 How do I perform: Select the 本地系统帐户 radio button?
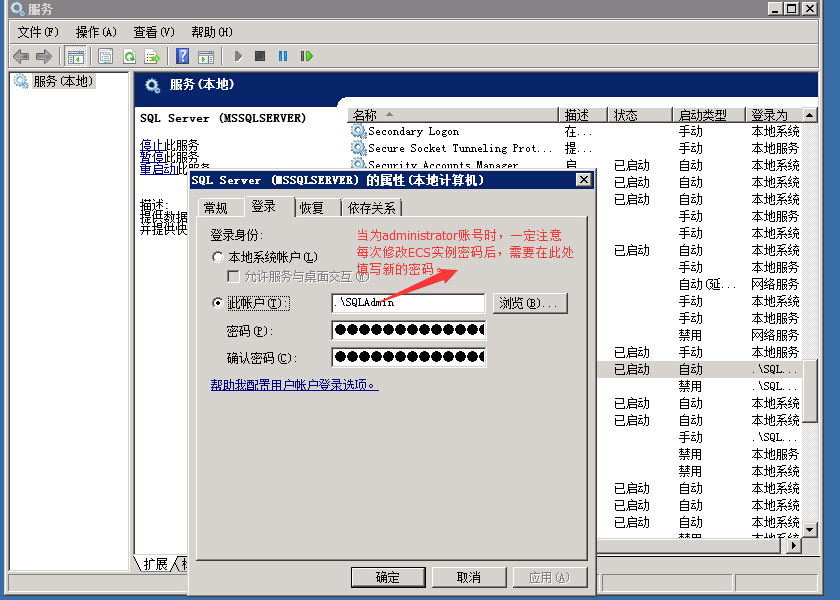[218, 258]
